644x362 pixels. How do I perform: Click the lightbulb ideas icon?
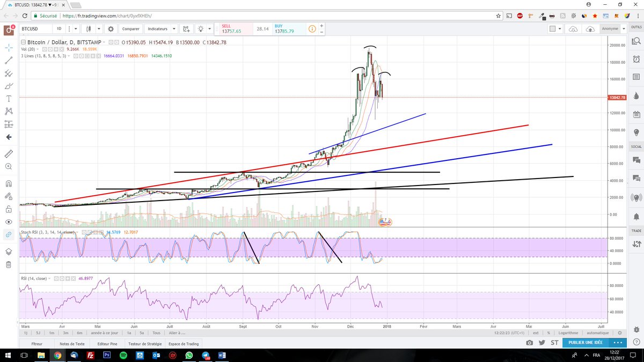(x=201, y=29)
